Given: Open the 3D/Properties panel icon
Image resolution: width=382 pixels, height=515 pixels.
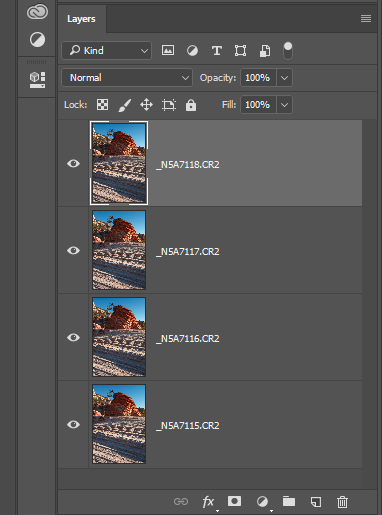Looking at the screenshot, I should 37,80.
